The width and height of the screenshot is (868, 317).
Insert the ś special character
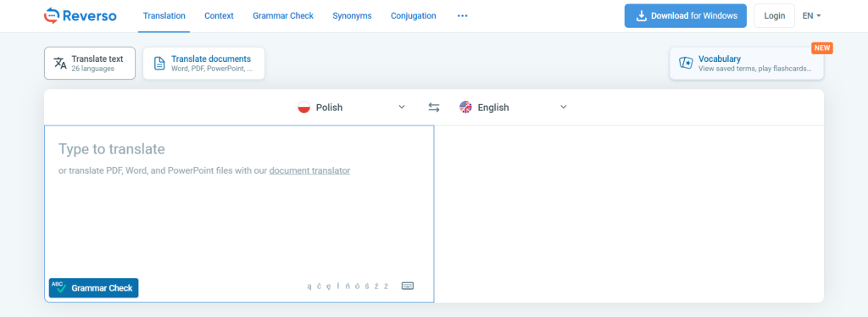[x=367, y=286]
